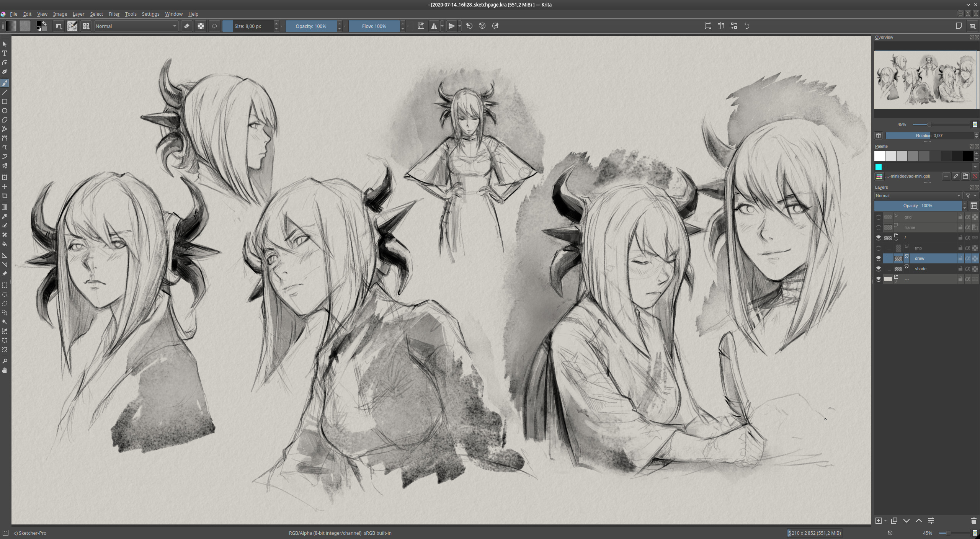The height and width of the screenshot is (539, 980).
Task: Open the brush blending mode Normal dropdown
Action: (136, 26)
